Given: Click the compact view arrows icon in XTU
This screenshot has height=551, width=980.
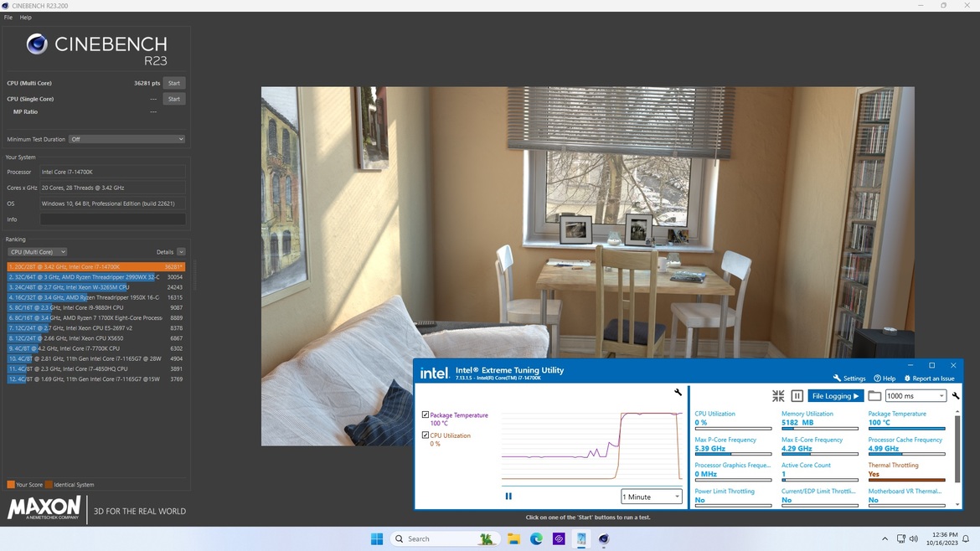Looking at the screenshot, I should coord(778,395).
